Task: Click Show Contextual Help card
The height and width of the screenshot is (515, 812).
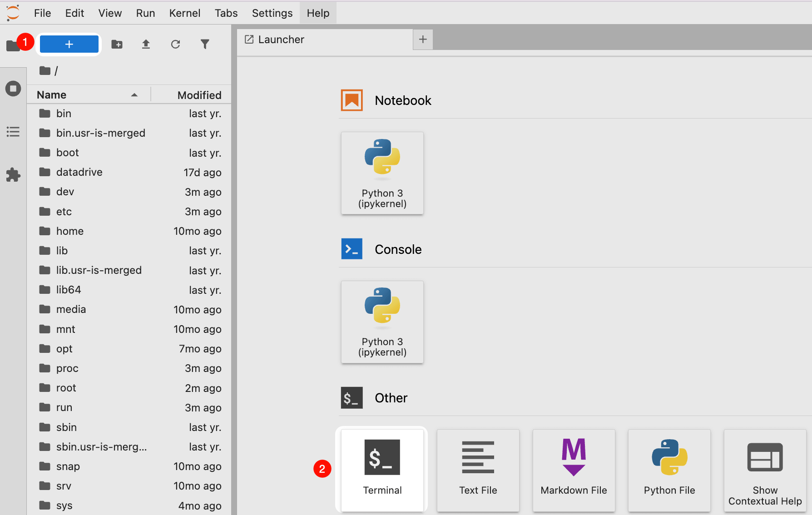Action: coord(765,469)
